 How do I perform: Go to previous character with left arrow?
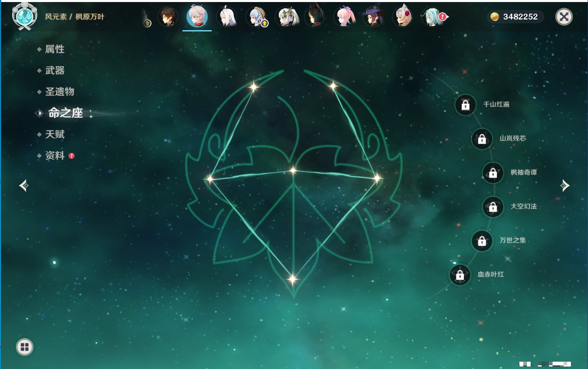click(x=24, y=186)
